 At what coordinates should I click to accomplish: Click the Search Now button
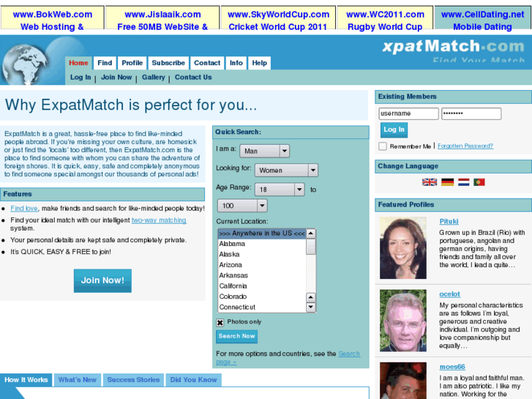coord(237,336)
